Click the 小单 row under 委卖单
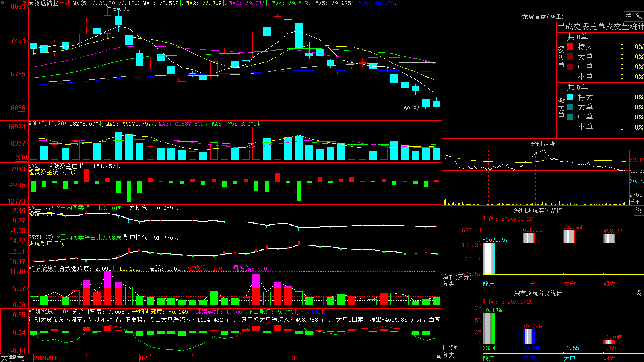This screenshot has height=362, width=644. point(605,127)
